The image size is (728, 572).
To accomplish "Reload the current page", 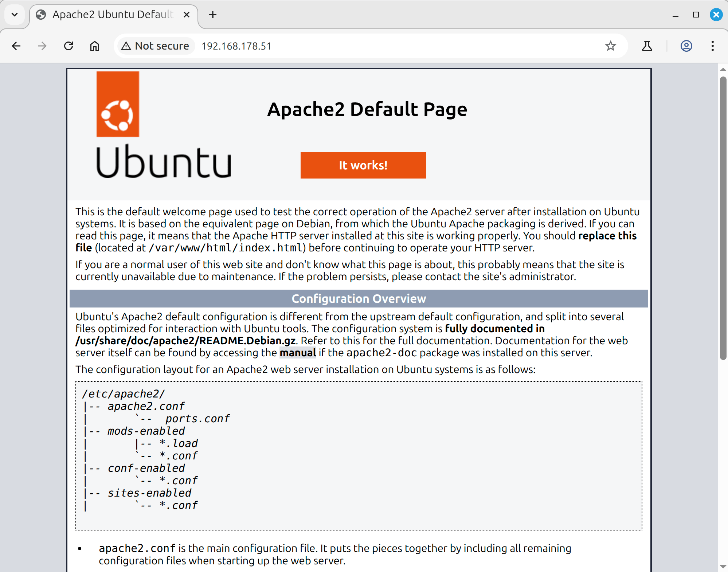I will pos(69,46).
